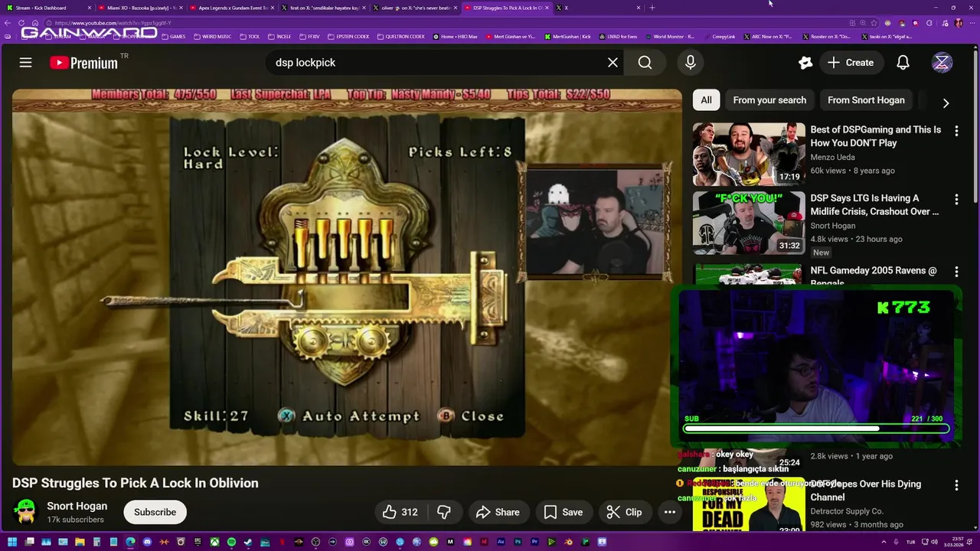Open File Explorer from taskbar

pos(80,542)
